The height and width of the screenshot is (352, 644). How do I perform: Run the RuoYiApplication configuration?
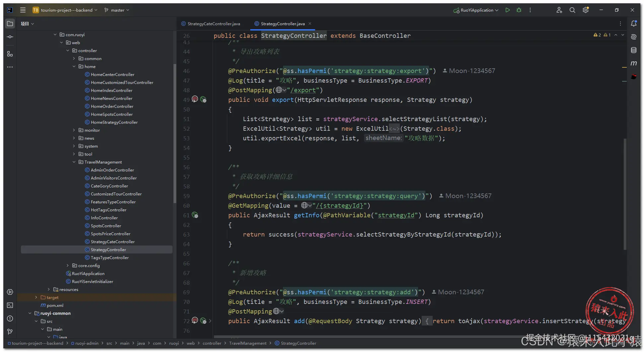click(x=507, y=10)
